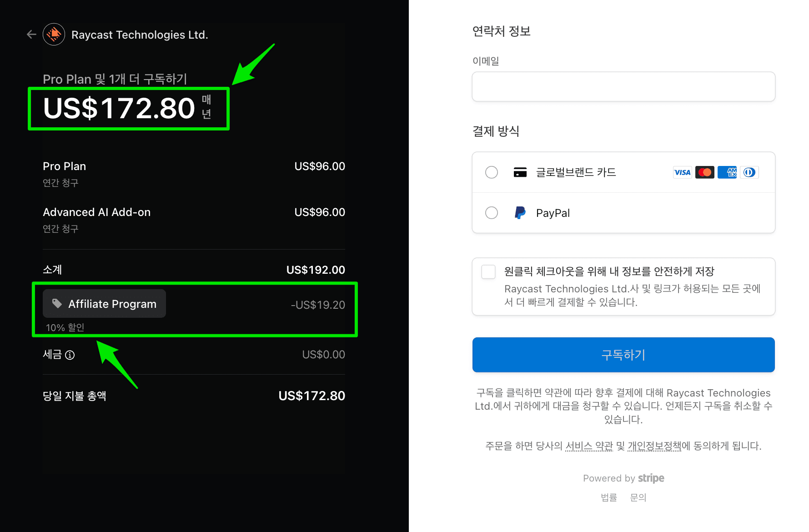809x532 pixels.
Task: Click the Mastercard logo
Action: coord(704,172)
